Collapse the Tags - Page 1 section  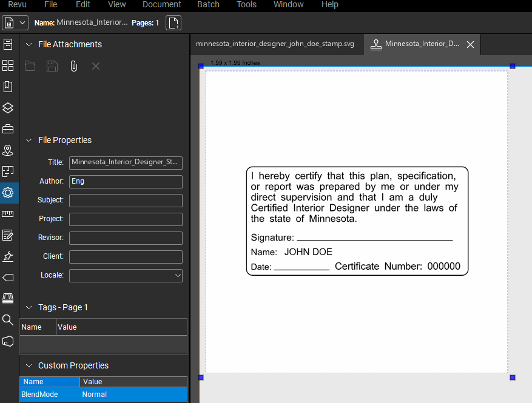29,307
